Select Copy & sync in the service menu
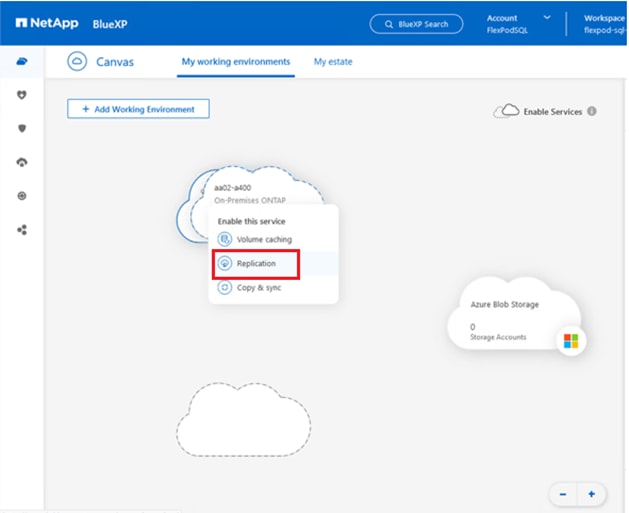 [273, 288]
